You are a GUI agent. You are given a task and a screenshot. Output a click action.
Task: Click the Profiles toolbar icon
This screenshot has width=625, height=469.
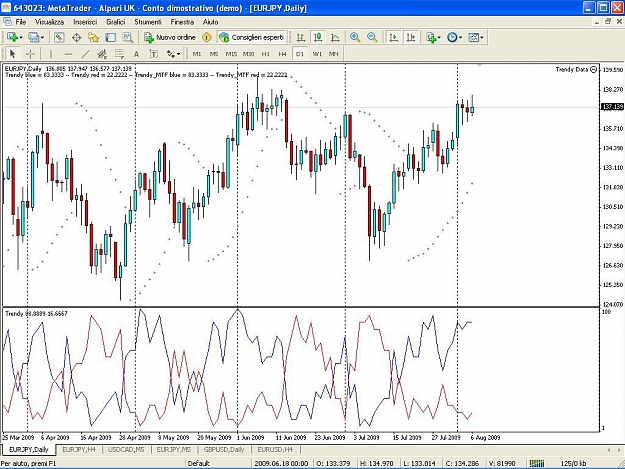tap(33, 37)
